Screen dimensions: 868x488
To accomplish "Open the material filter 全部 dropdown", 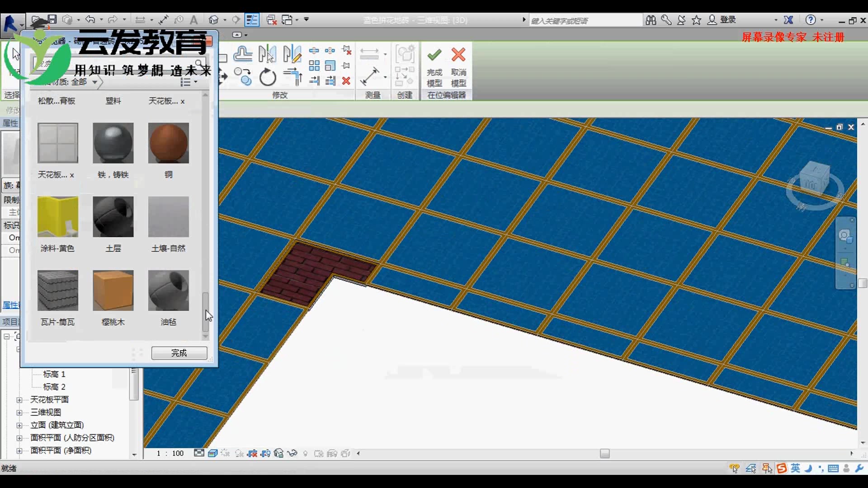I will [94, 82].
